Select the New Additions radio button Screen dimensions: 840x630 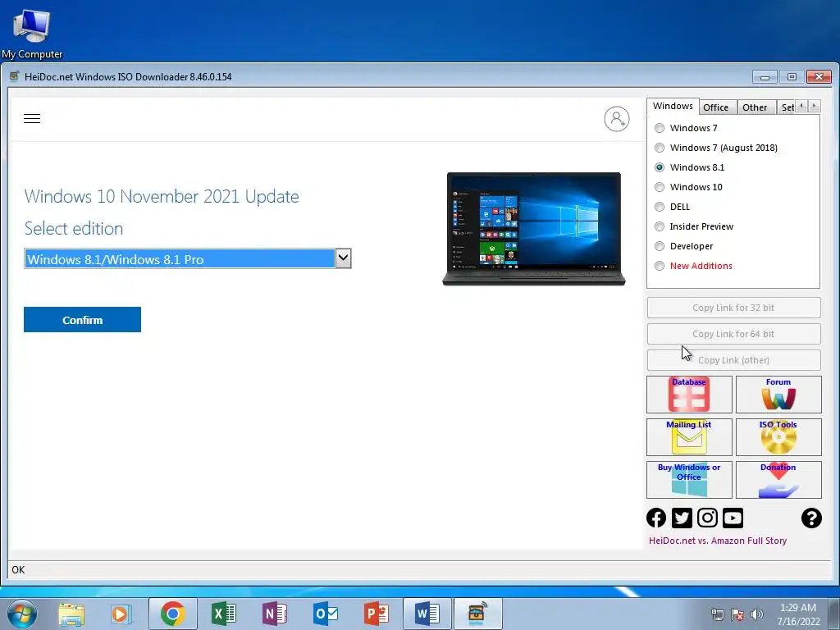[x=660, y=266]
